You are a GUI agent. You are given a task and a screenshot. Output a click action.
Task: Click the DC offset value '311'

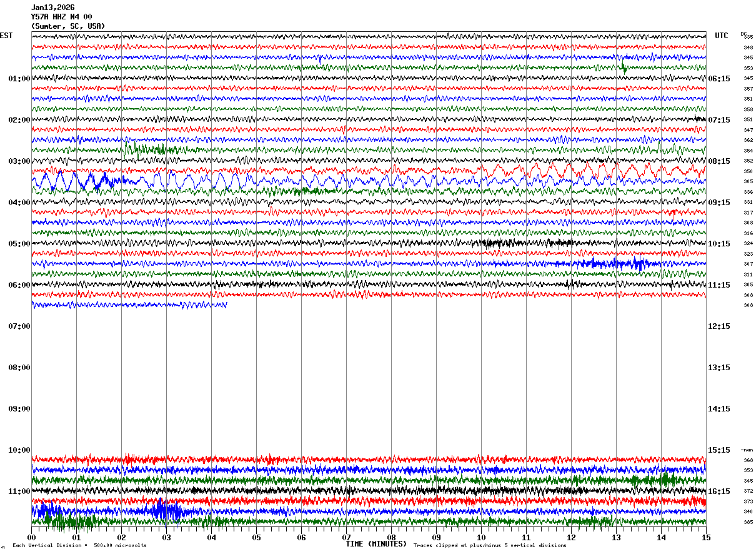(749, 274)
